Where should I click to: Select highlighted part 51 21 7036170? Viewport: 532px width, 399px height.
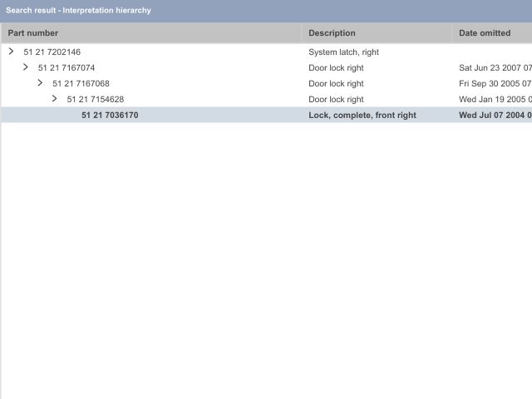click(x=110, y=116)
